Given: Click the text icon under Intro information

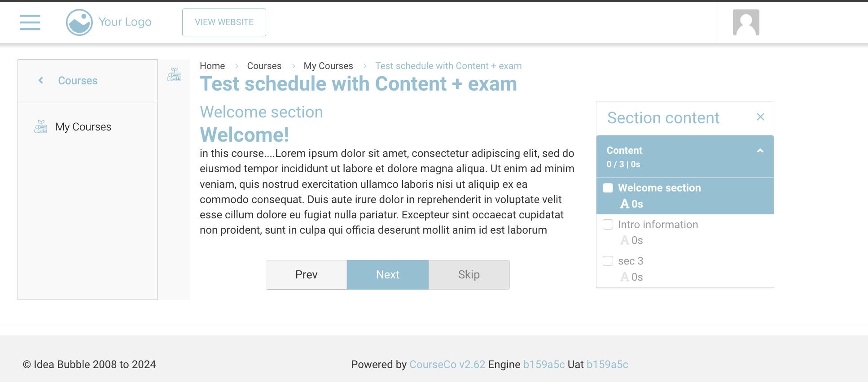Looking at the screenshot, I should pos(624,240).
